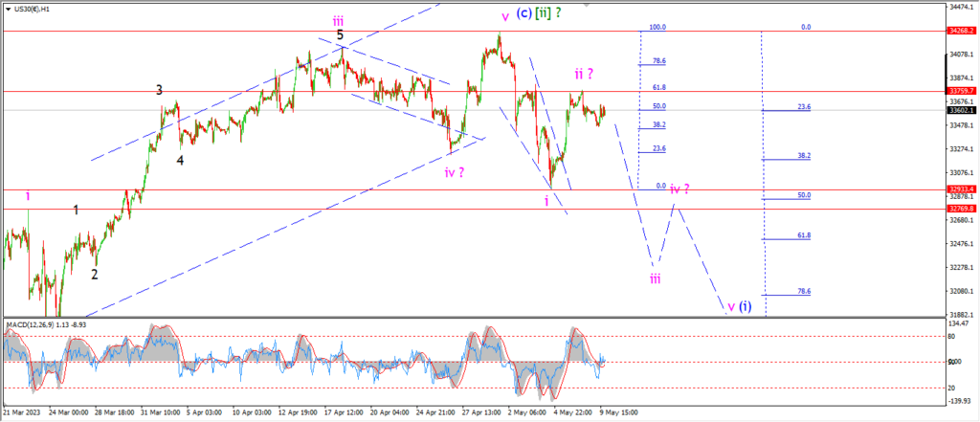Select the current price label 33602.1
Viewport: 980px width, 422px height.
click(x=961, y=110)
